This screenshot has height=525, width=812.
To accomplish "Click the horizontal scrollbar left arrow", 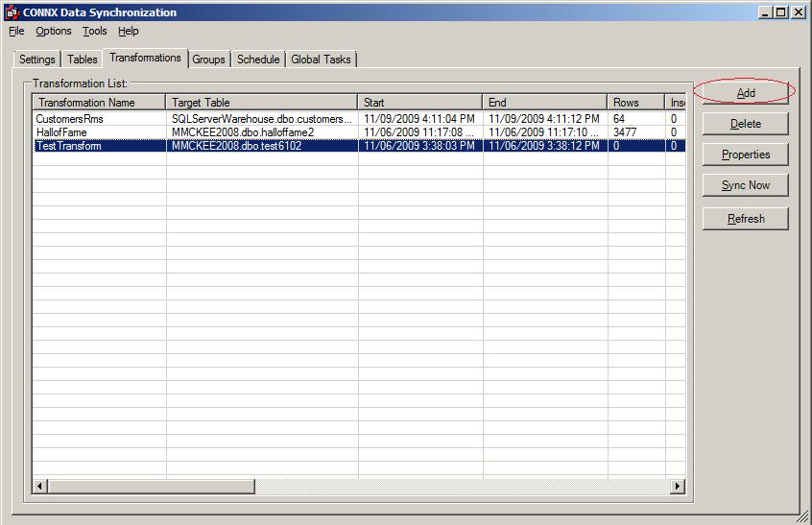I will (40, 487).
